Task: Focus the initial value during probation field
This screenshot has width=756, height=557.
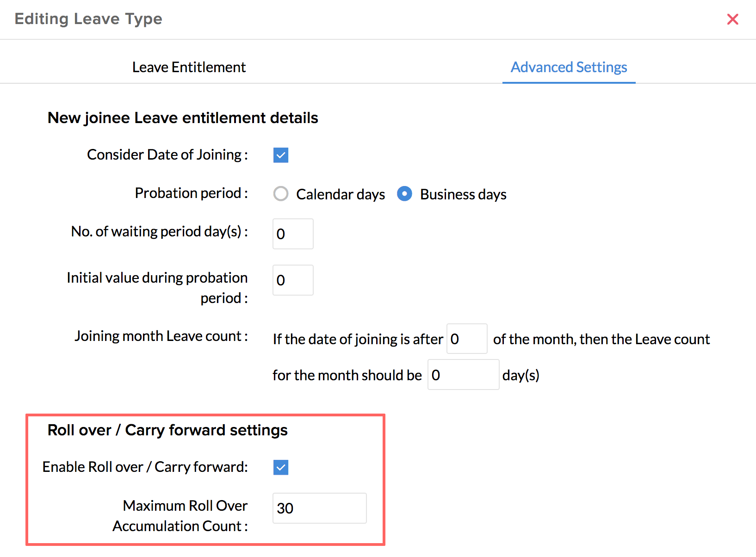Action: tap(293, 280)
